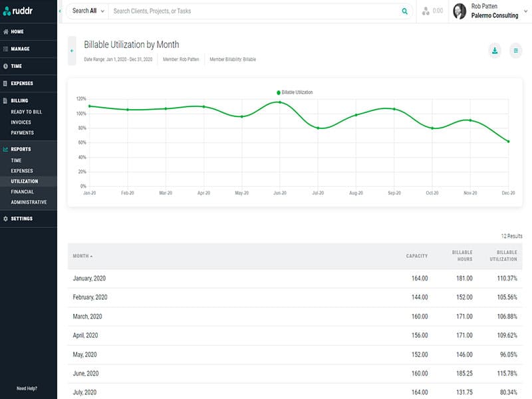Image resolution: width=532 pixels, height=399 pixels.
Task: Start the timer icon next to 0:00
Action: [x=426, y=11]
